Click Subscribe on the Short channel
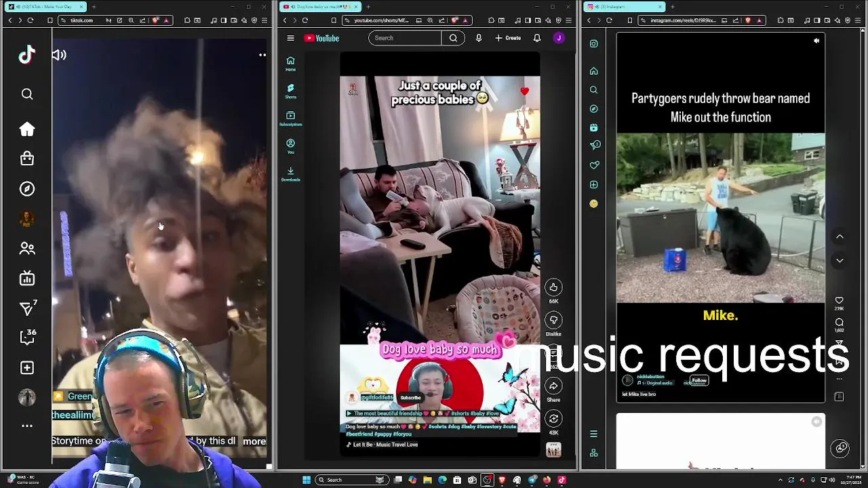 point(410,398)
